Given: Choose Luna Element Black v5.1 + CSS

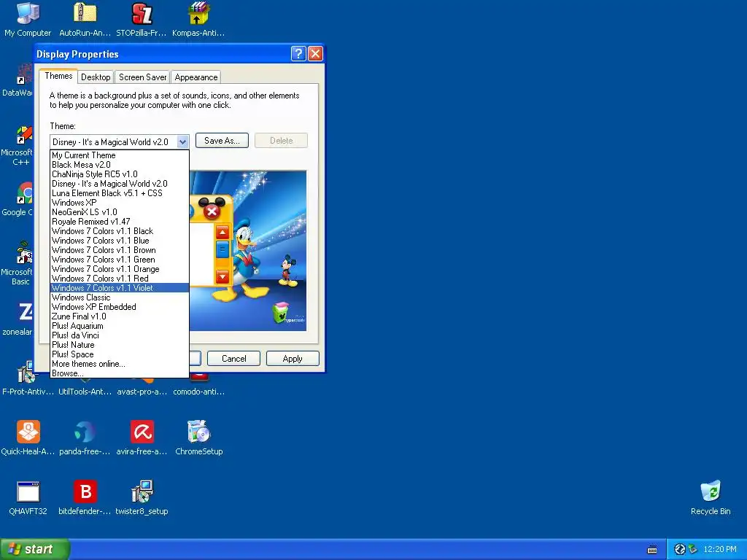Looking at the screenshot, I should [120, 193].
